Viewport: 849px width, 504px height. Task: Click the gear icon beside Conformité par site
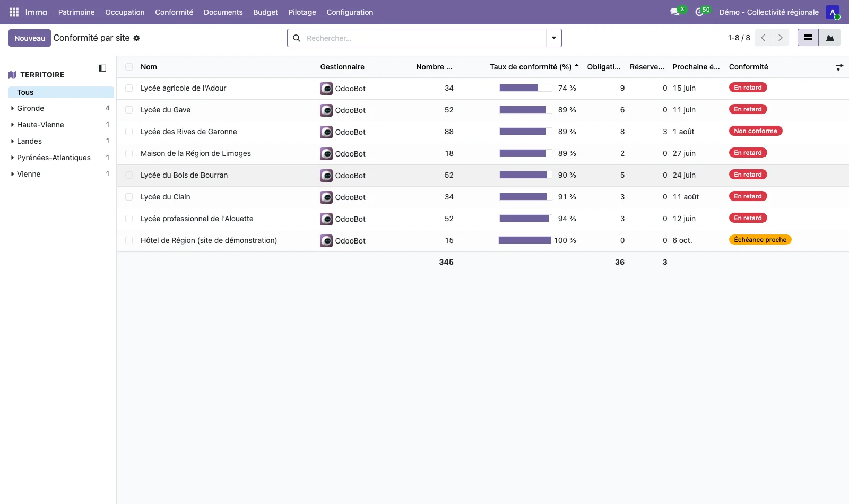click(x=136, y=38)
